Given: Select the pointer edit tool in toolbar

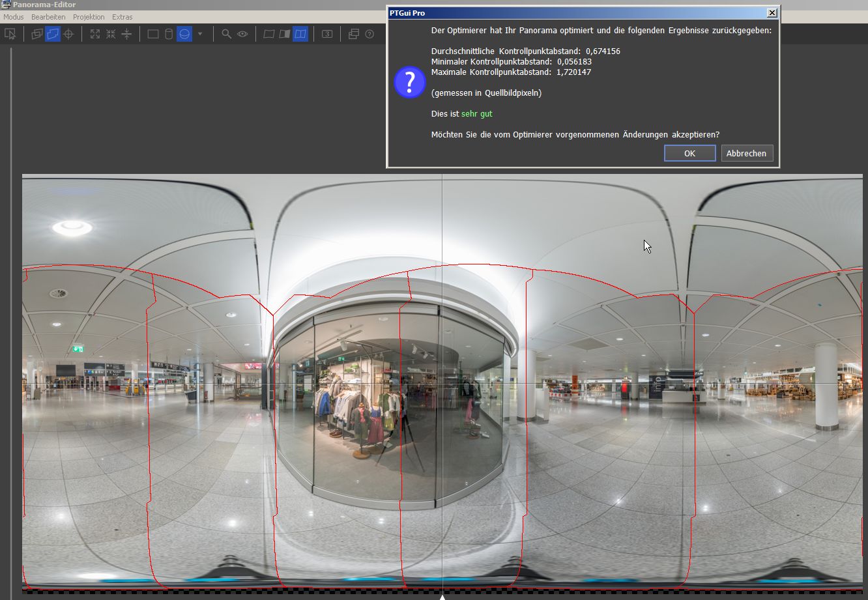Looking at the screenshot, I should (10, 34).
